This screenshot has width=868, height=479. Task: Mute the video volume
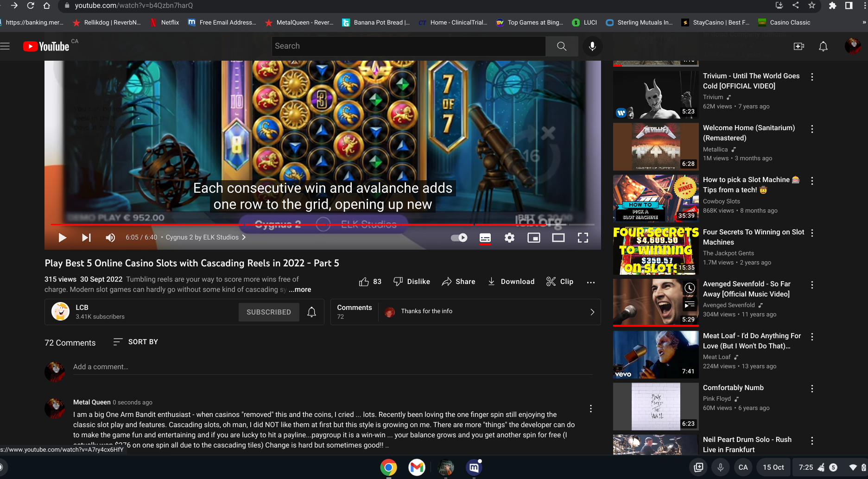(x=110, y=238)
